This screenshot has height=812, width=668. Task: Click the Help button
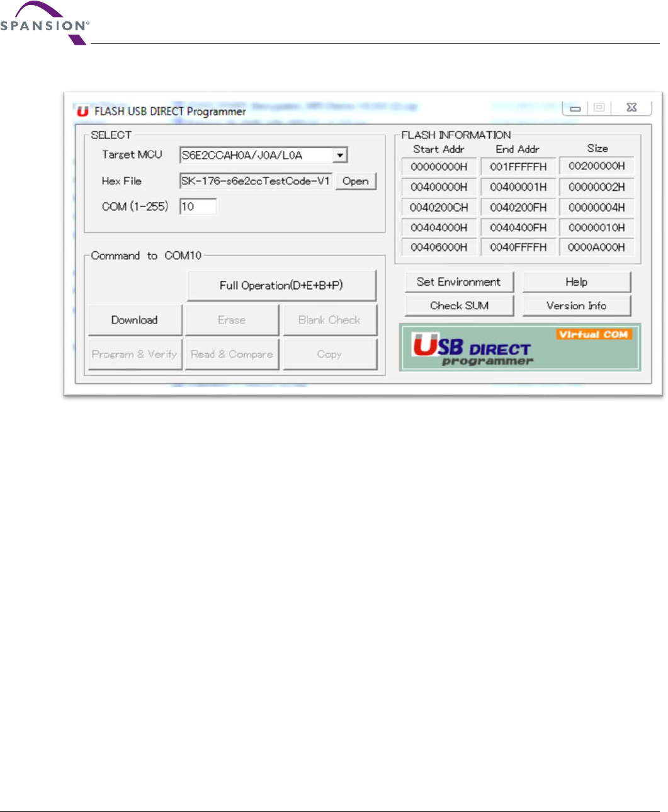(577, 282)
